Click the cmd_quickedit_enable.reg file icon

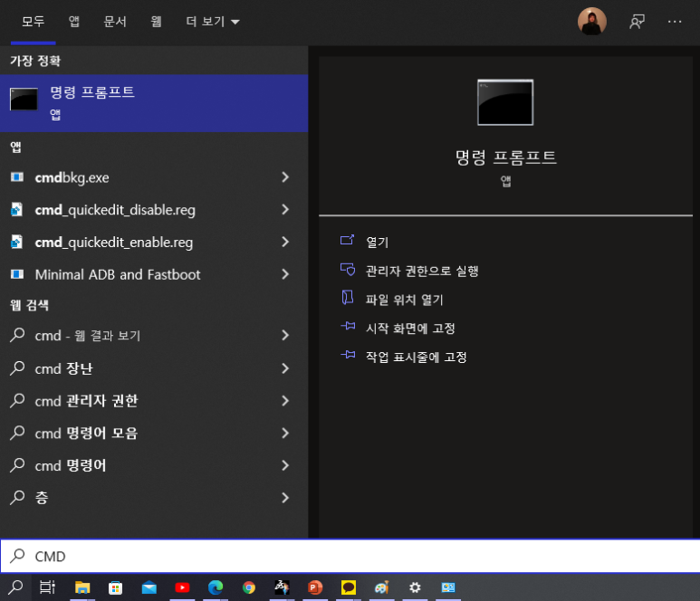17,242
